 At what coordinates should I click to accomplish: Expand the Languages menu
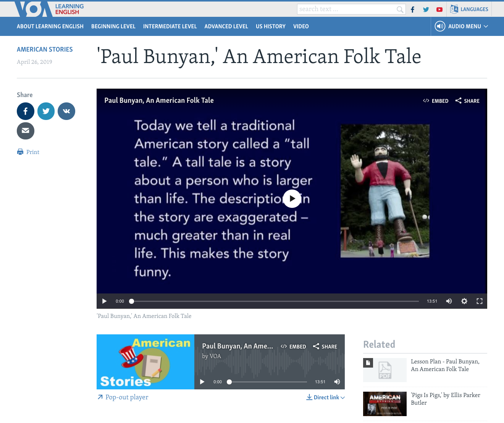pos(469,9)
